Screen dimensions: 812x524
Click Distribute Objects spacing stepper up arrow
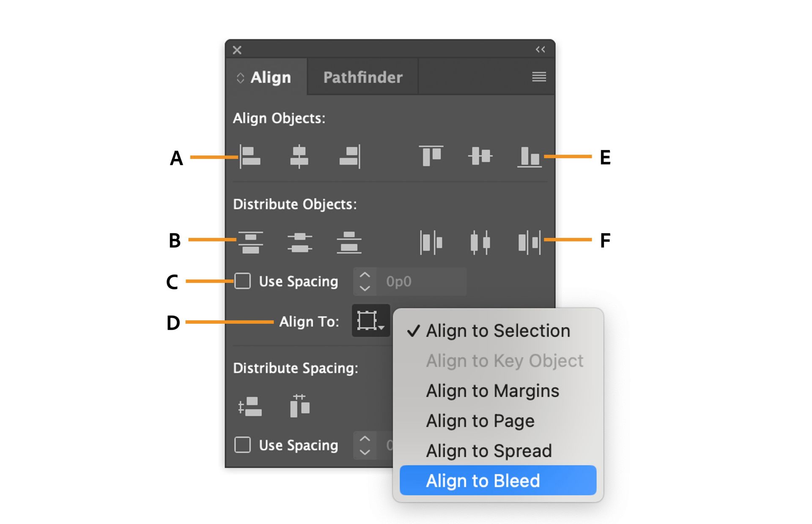(365, 275)
